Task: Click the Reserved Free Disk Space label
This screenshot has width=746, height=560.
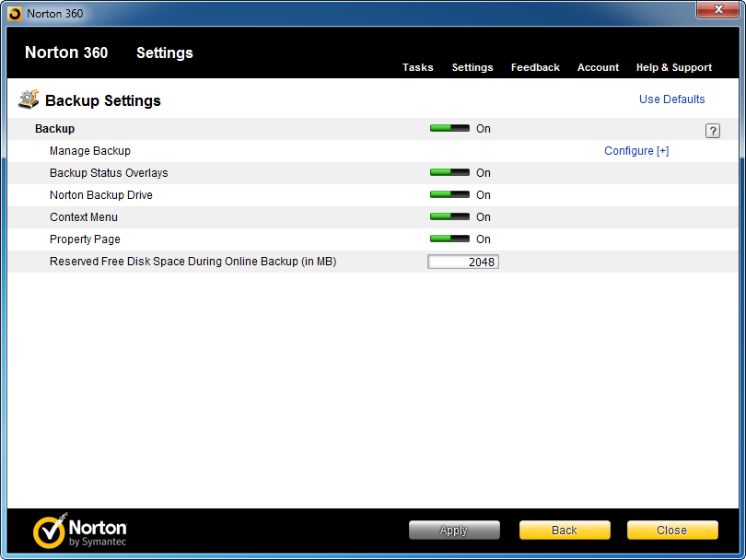Action: click(193, 262)
